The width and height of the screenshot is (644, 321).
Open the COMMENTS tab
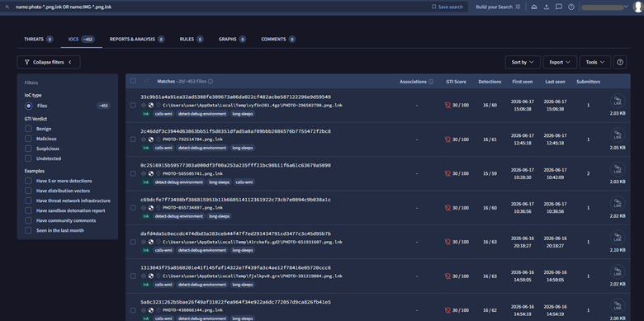(x=278, y=40)
